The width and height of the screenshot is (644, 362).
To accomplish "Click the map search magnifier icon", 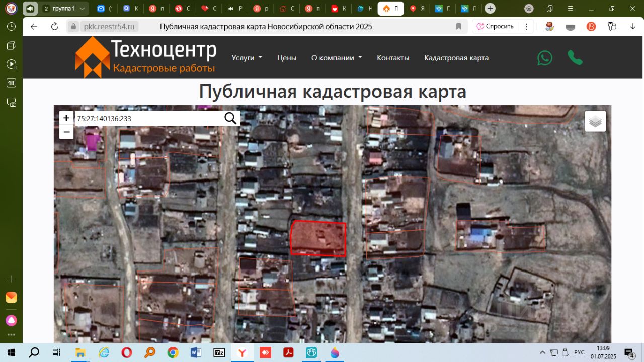I will point(230,118).
